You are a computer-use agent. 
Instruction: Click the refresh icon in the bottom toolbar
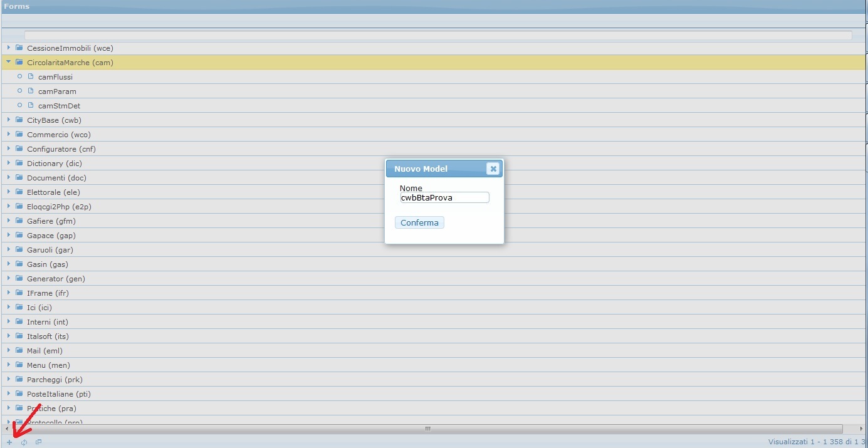[x=24, y=442]
